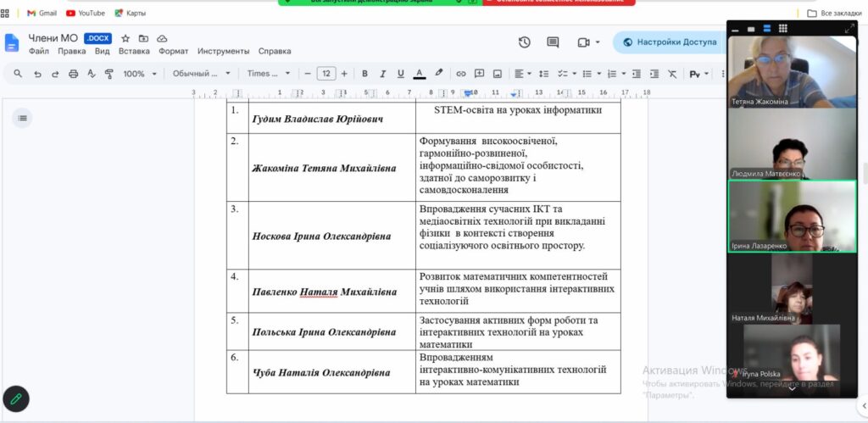The height and width of the screenshot is (423, 868).
Task: Open the zoom 100% dropdown
Action: (x=140, y=74)
